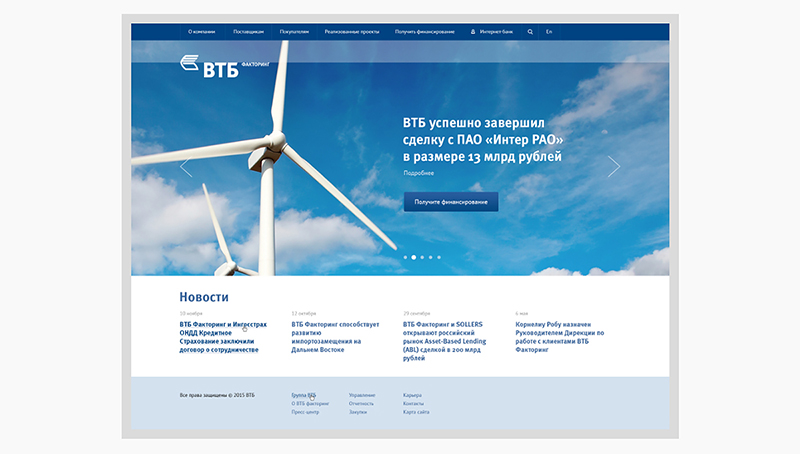800x454 pixels.
Task: Go to previous slide arrow
Action: pos(186,166)
